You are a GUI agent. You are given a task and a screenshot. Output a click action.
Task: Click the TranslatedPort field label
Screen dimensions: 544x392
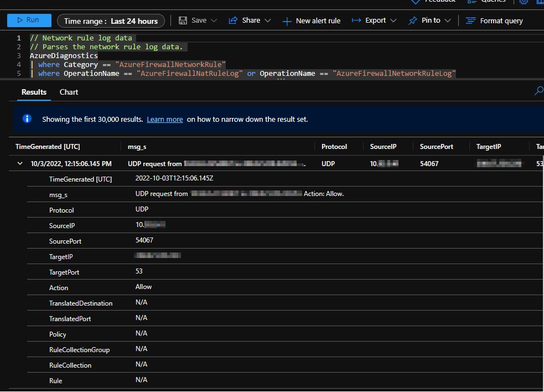pos(70,319)
